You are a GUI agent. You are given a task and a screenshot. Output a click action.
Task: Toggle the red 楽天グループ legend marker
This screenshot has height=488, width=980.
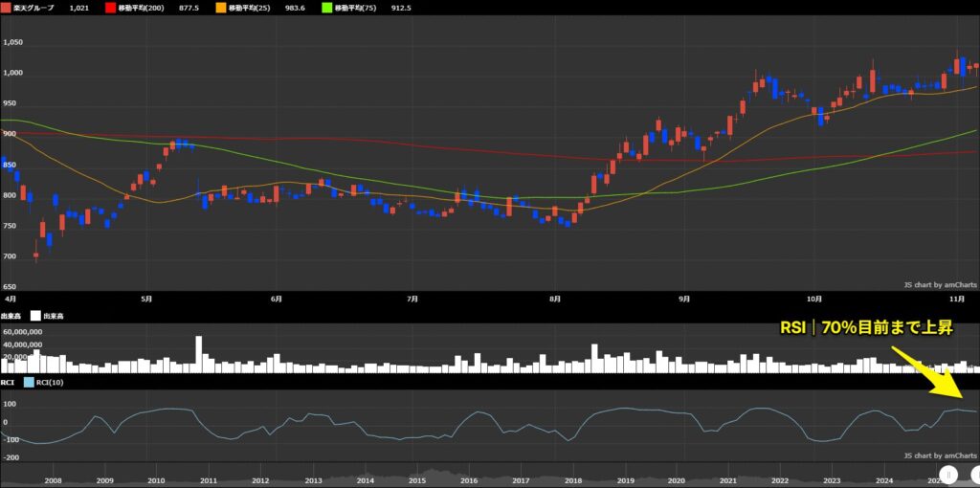[6, 8]
